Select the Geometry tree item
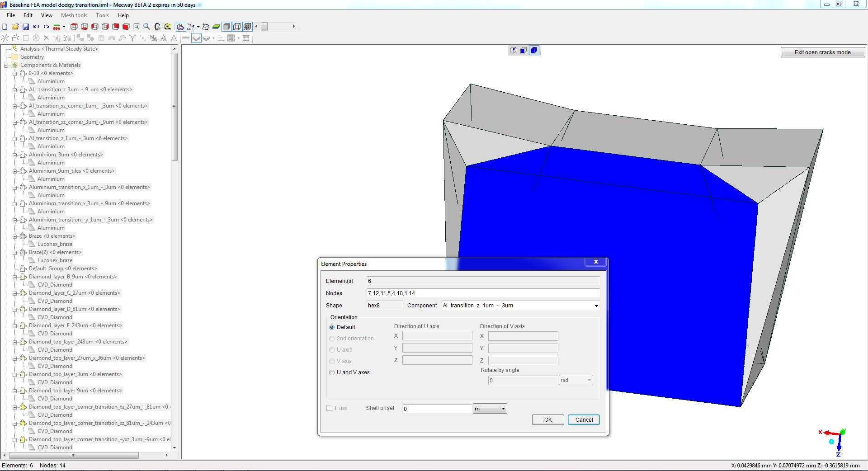The width and height of the screenshot is (868, 471). pos(32,57)
